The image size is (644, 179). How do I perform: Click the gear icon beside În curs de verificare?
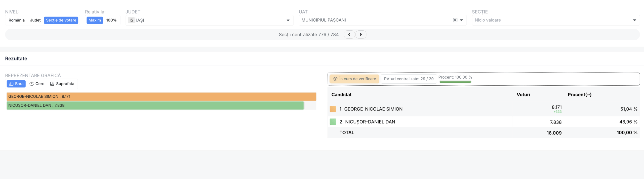tap(335, 79)
